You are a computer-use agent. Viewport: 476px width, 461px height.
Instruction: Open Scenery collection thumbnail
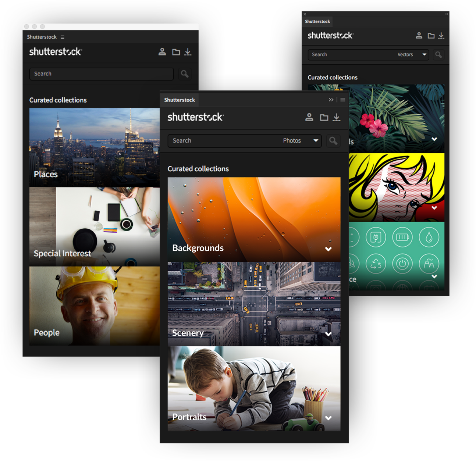click(x=254, y=304)
